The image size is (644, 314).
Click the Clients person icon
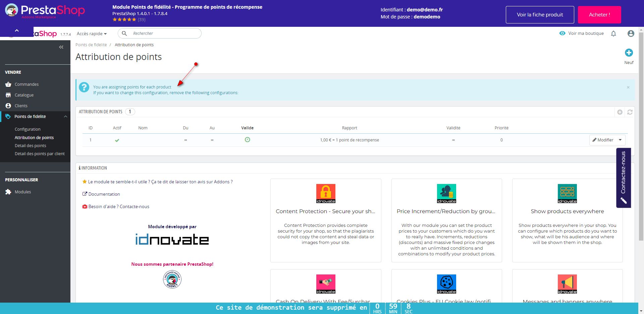tap(8, 106)
